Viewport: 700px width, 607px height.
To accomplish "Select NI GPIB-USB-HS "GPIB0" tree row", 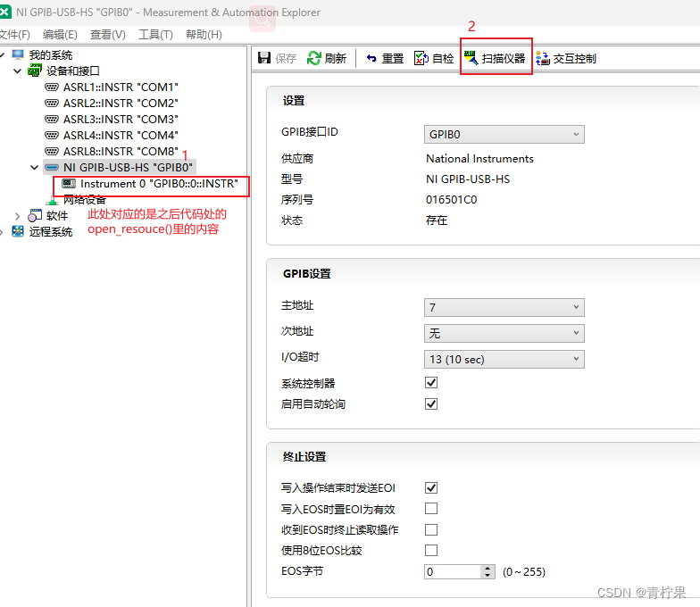I will pos(120,168).
